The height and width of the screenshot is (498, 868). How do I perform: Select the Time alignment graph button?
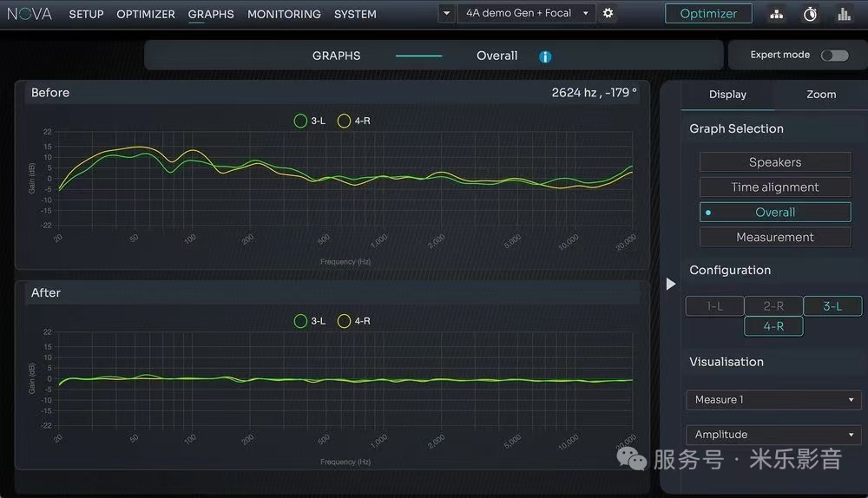[775, 187]
